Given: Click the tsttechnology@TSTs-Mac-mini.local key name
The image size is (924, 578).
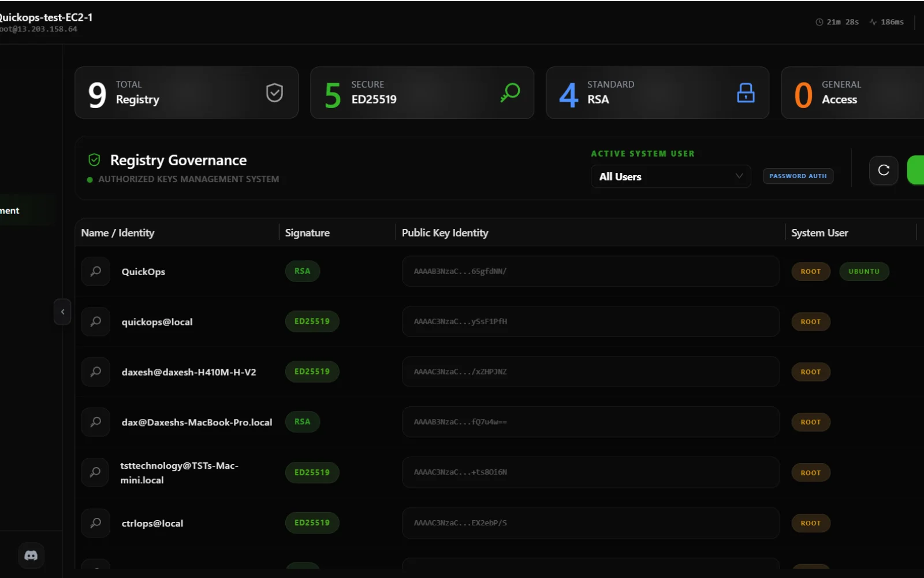Looking at the screenshot, I should point(179,473).
